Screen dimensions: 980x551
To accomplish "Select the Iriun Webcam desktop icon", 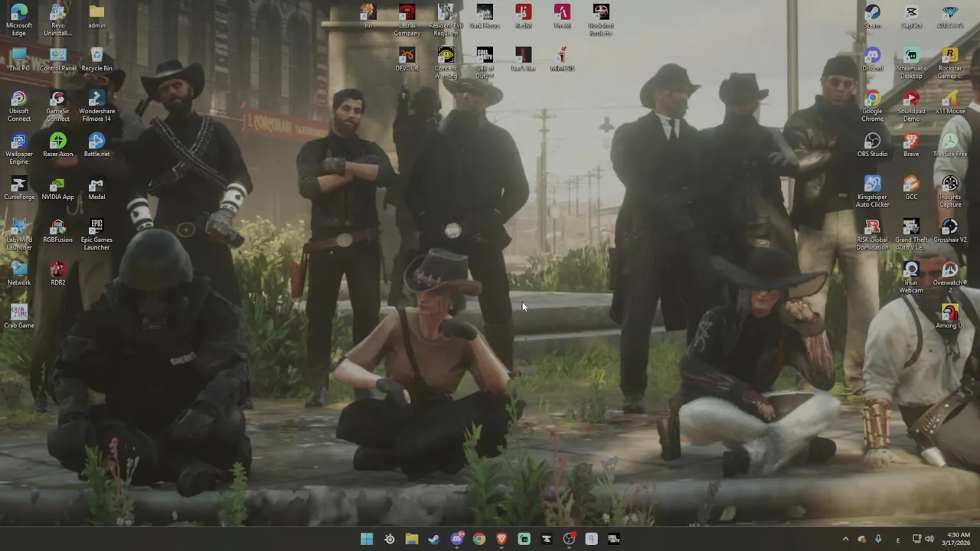I will coord(911,277).
